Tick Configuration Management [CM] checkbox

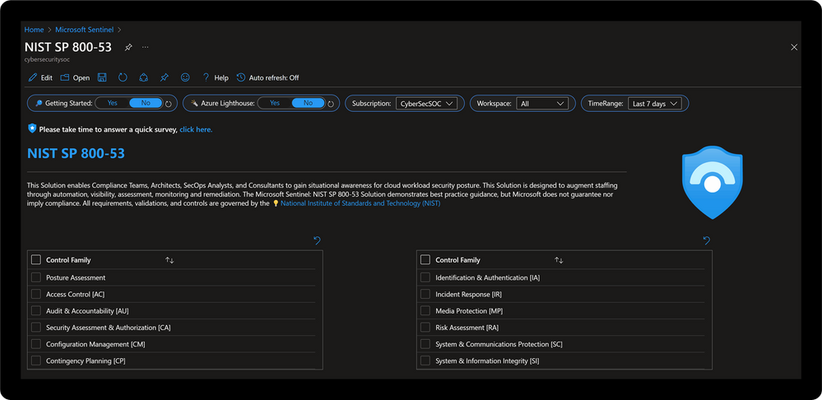tap(36, 344)
